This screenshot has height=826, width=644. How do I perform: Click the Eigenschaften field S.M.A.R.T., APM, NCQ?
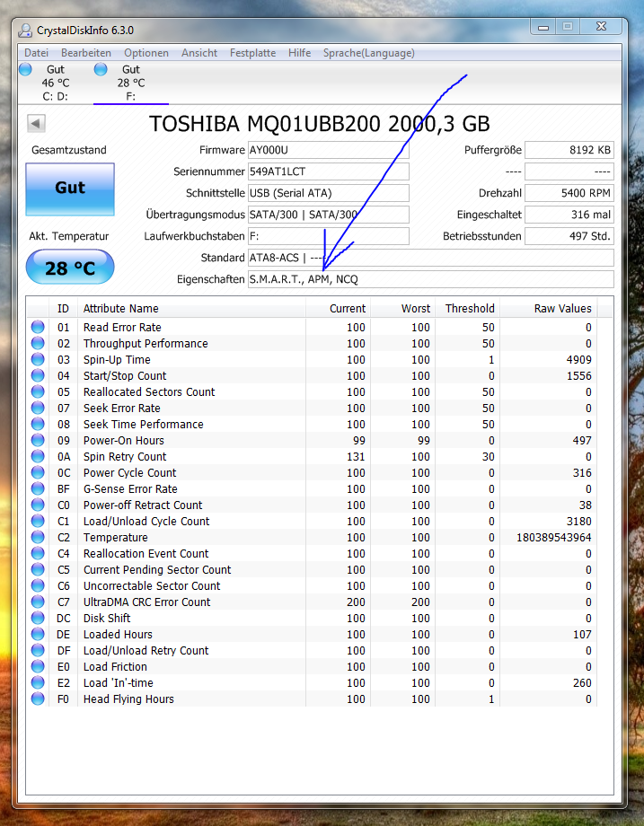pyautogui.click(x=430, y=279)
